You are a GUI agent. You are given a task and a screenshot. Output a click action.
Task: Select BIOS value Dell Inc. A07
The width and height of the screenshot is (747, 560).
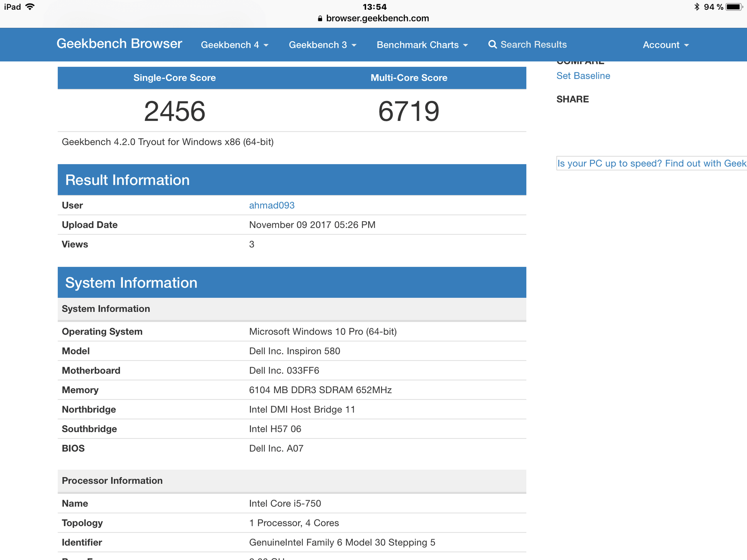click(276, 448)
